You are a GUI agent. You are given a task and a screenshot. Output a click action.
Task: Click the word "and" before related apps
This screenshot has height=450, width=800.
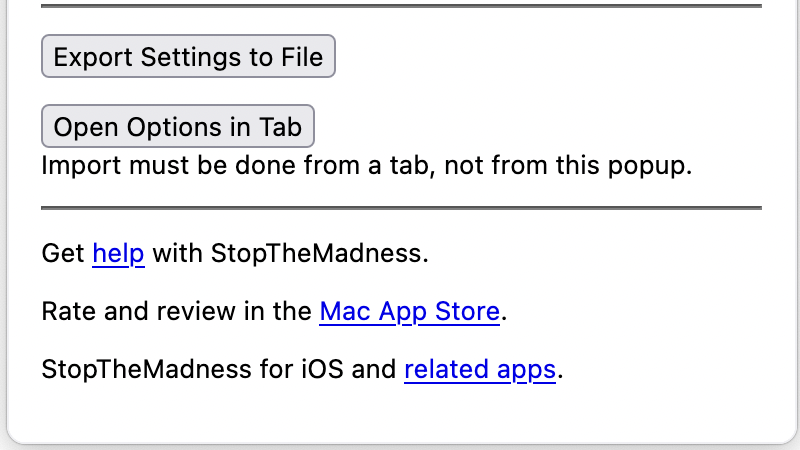coord(375,370)
